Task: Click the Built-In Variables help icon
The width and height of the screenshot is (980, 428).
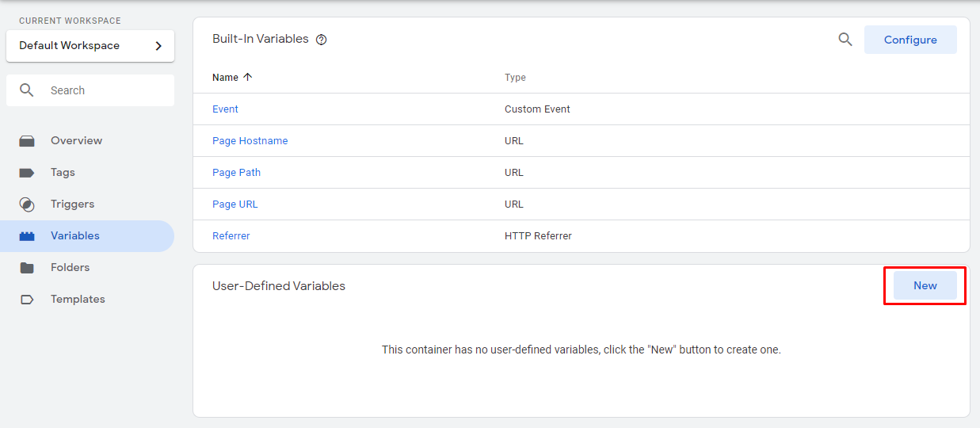Action: point(322,40)
